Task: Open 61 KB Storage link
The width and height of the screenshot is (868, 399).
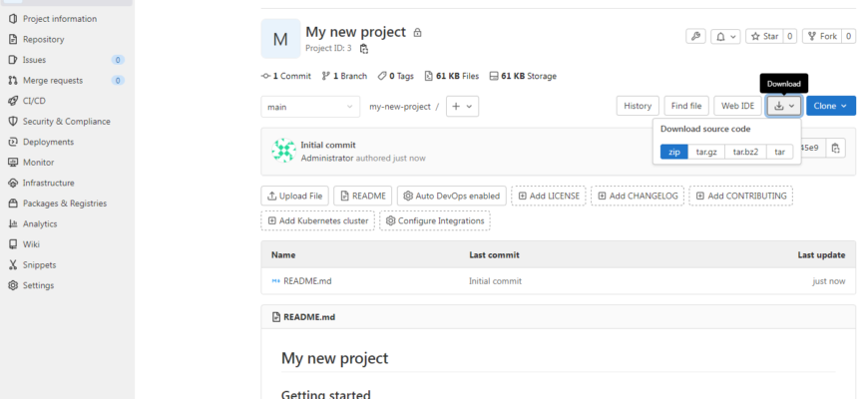Action: coord(523,77)
